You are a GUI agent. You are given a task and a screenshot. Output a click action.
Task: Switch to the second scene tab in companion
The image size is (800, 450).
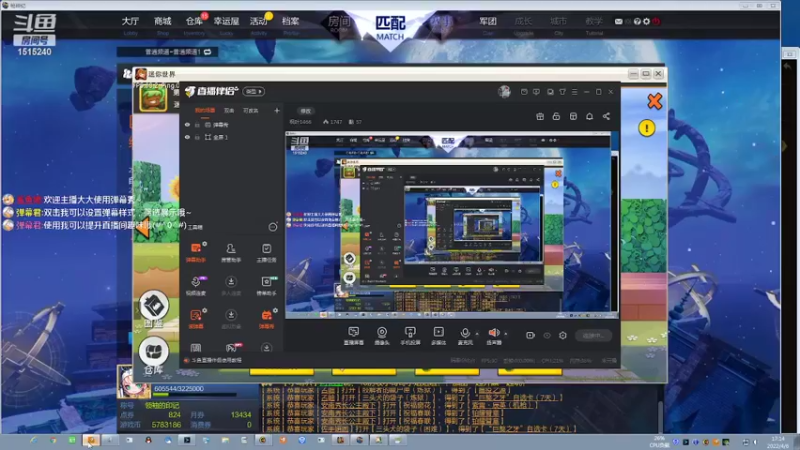pyautogui.click(x=229, y=110)
